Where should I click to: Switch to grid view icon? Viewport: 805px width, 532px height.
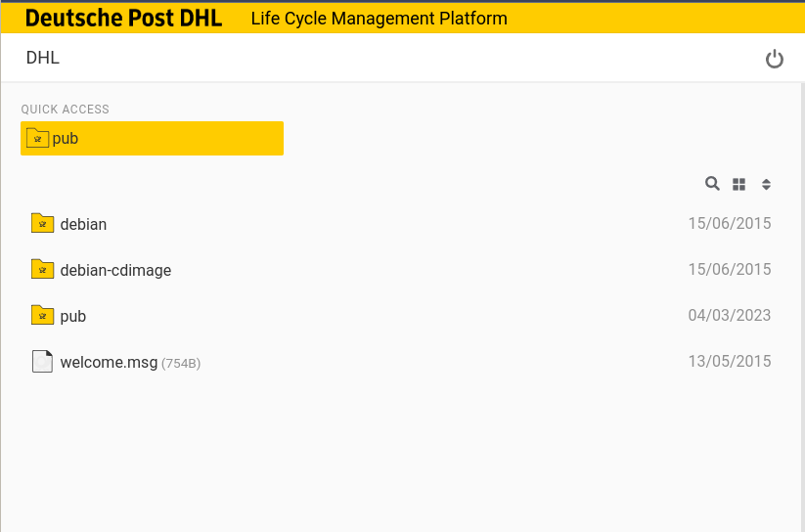pos(738,185)
